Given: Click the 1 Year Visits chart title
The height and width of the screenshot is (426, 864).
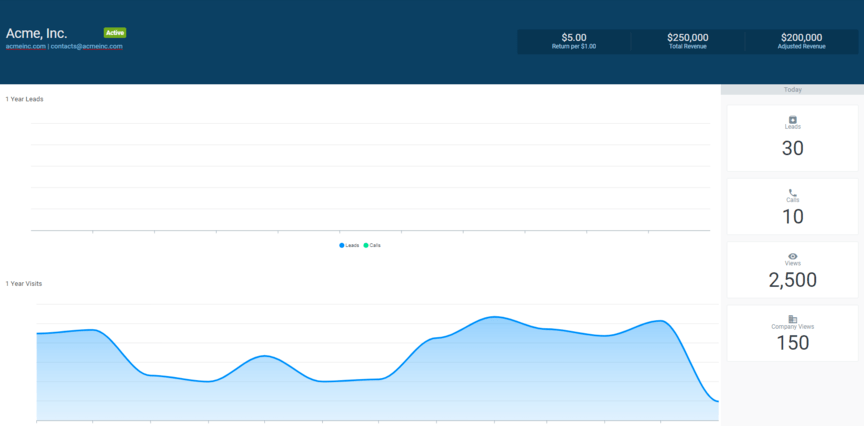Looking at the screenshot, I should click(x=24, y=284).
